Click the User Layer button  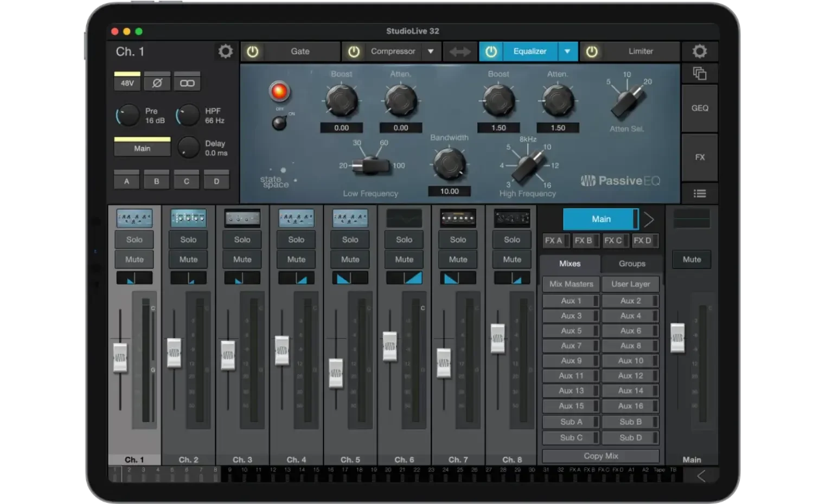tap(630, 284)
